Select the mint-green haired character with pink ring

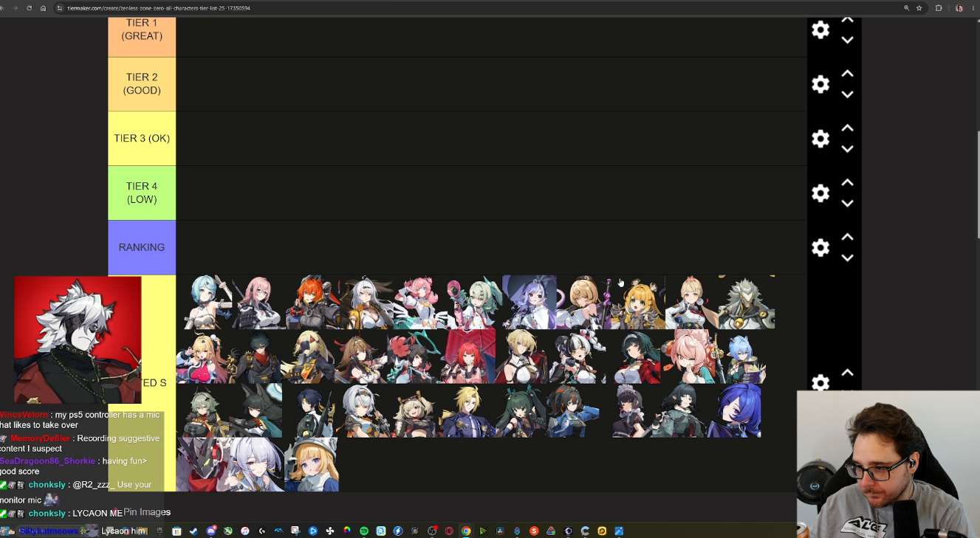(475, 303)
